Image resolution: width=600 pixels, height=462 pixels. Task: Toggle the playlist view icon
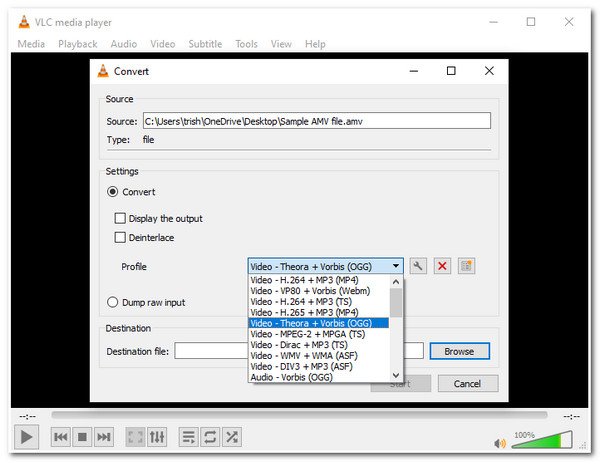(189, 437)
